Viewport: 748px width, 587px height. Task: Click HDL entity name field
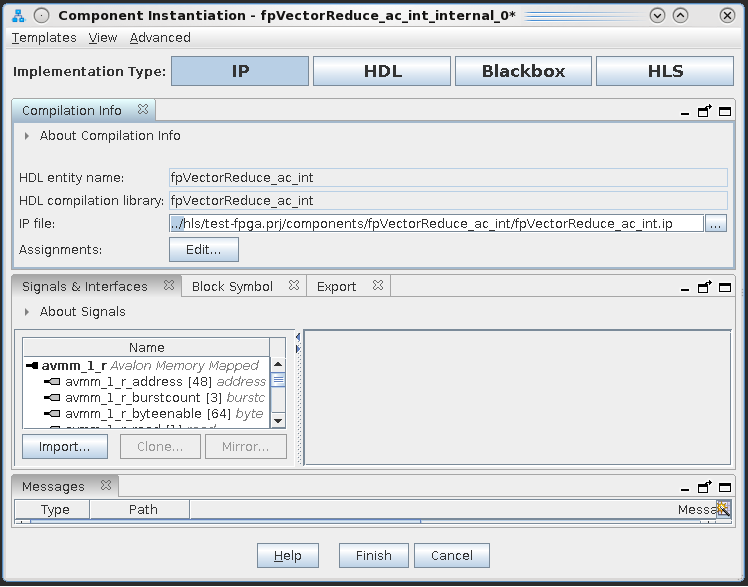point(448,178)
